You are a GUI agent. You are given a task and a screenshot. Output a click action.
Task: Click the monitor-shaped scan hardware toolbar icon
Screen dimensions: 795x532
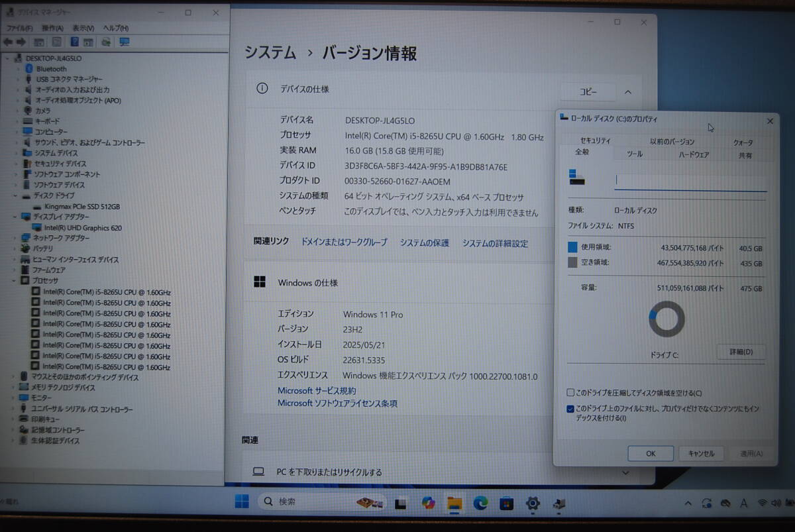pyautogui.click(x=124, y=42)
